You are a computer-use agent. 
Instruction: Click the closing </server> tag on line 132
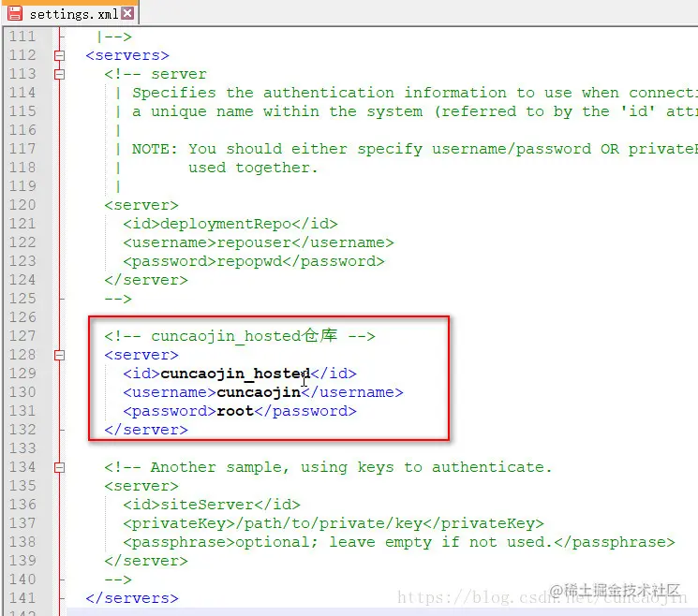146,430
